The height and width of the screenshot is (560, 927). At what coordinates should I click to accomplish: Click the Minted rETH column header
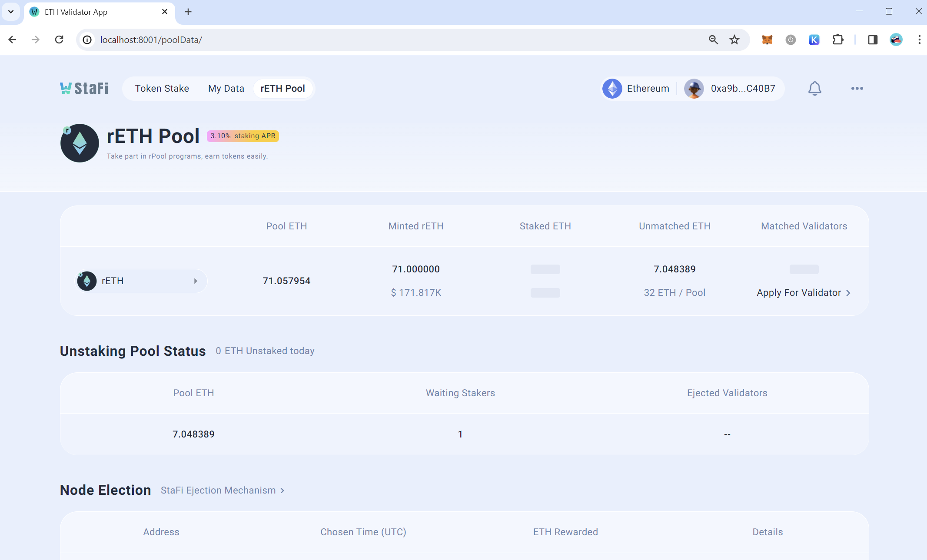[x=416, y=226]
